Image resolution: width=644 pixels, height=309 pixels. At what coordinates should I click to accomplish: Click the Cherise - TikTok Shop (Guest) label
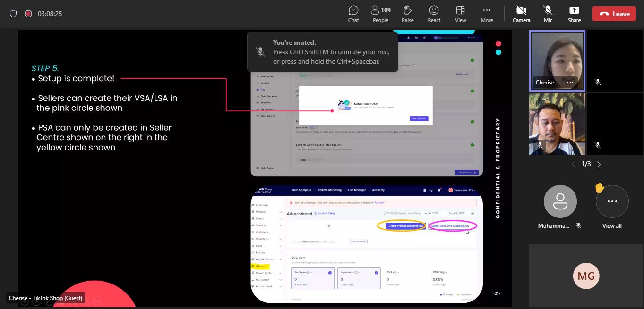point(46,298)
